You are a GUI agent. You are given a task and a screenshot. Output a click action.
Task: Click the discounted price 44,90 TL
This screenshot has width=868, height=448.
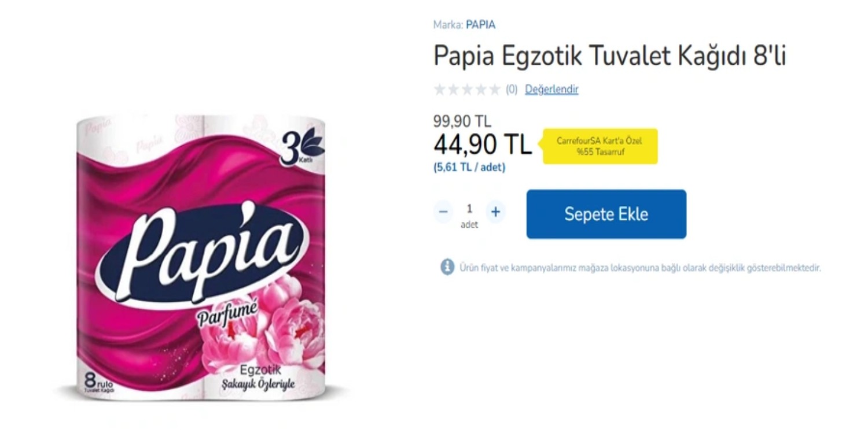pos(481,145)
